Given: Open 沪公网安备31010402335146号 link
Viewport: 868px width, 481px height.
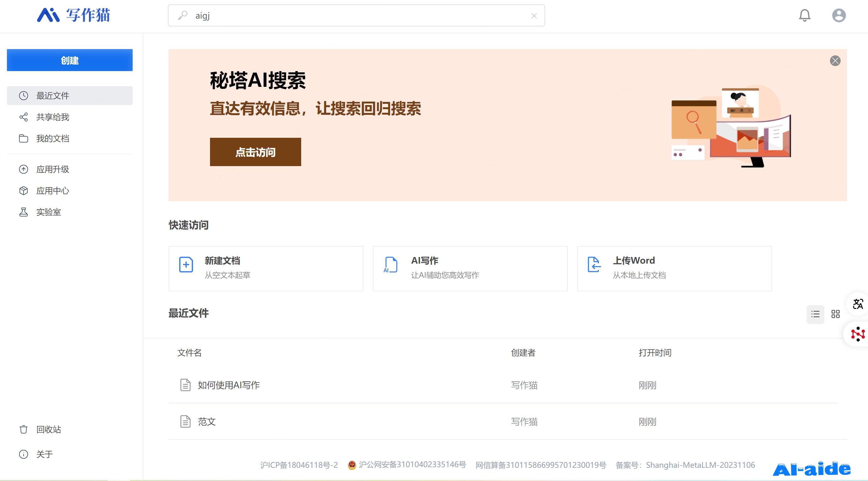Looking at the screenshot, I should (412, 465).
